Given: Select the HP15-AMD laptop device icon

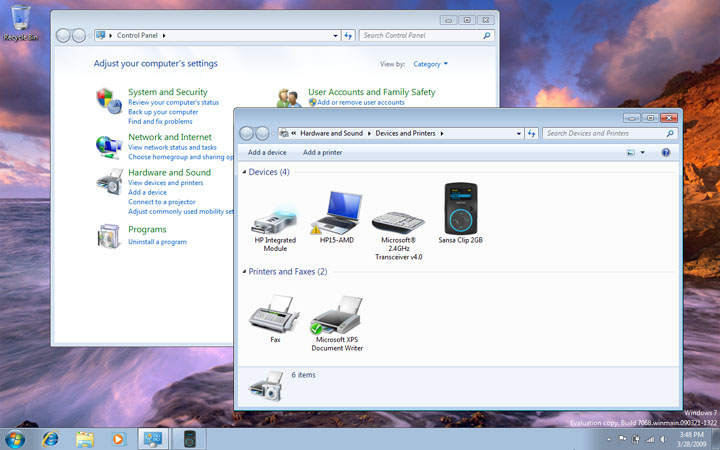Looking at the screenshot, I should click(336, 212).
